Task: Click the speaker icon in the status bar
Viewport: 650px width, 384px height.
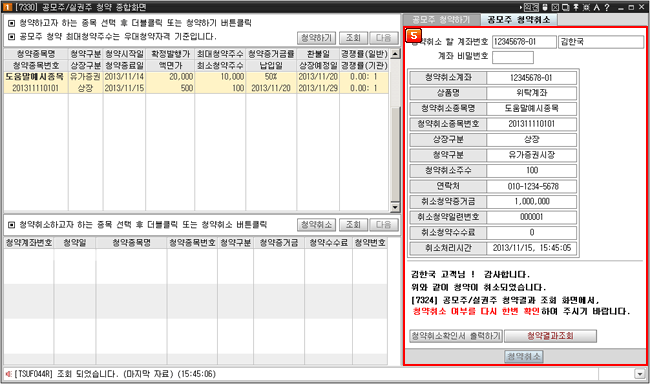Action: coord(8,374)
